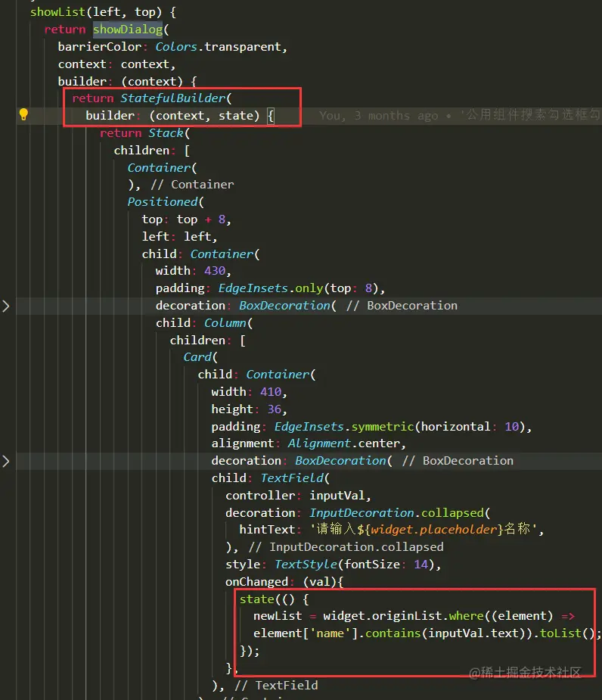Click the git blame text 'You, 3 months ago'
Image resolution: width=602 pixels, height=700 pixels.
point(379,116)
